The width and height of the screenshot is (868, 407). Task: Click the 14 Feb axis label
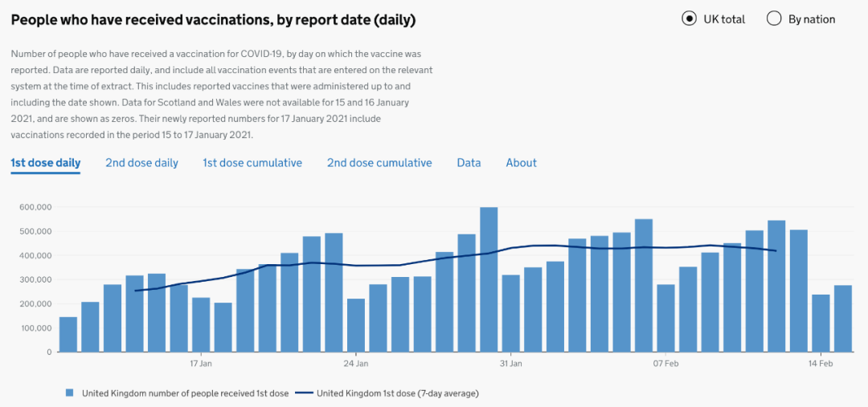(x=821, y=364)
